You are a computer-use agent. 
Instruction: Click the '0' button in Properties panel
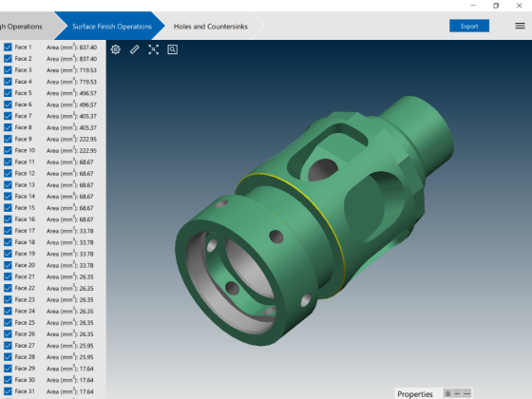[x=447, y=393]
